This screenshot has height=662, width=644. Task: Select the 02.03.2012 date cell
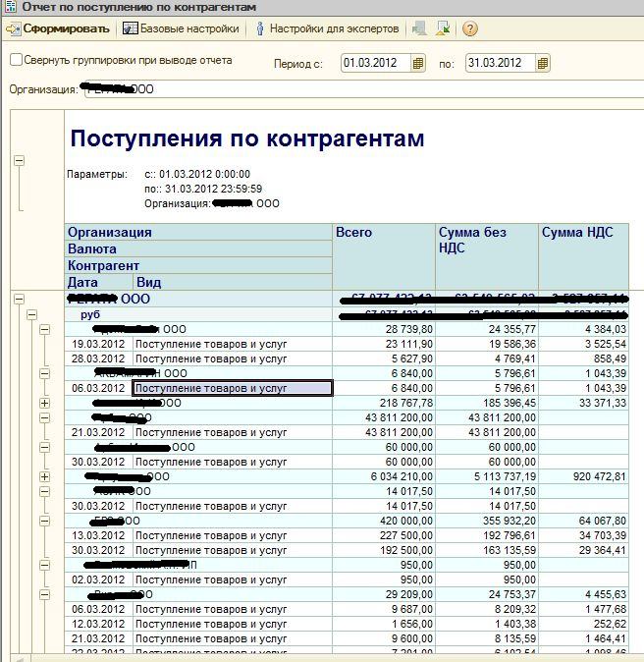point(99,579)
